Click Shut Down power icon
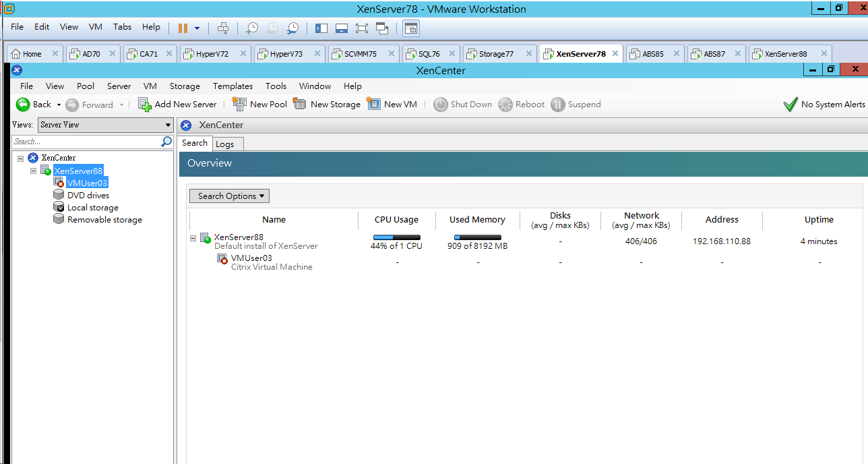Image resolution: width=868 pixels, height=464 pixels. pyautogui.click(x=441, y=105)
